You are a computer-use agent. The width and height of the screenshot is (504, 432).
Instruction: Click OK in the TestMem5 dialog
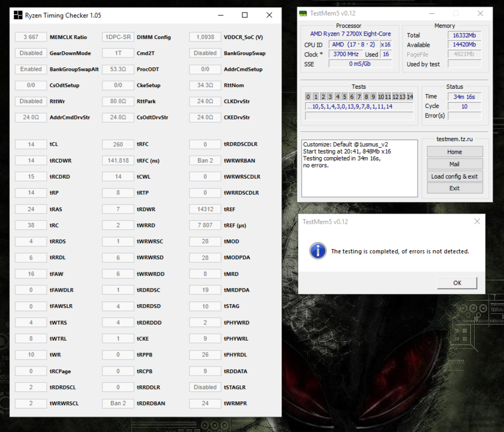(457, 283)
